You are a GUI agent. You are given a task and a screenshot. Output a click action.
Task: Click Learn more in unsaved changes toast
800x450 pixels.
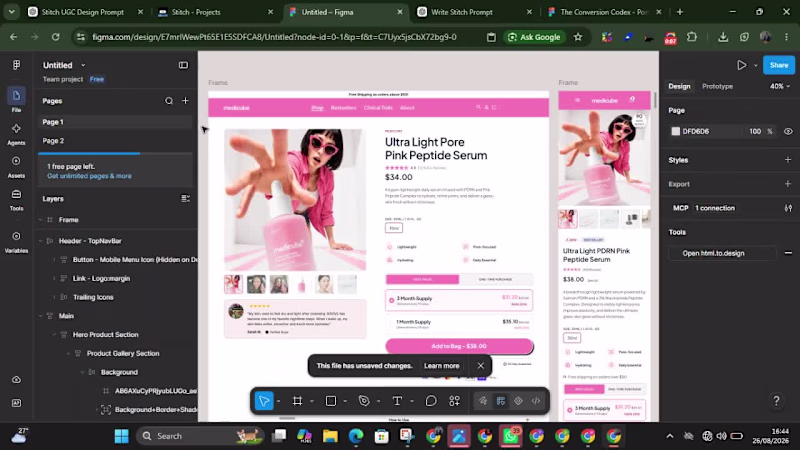pyautogui.click(x=441, y=366)
